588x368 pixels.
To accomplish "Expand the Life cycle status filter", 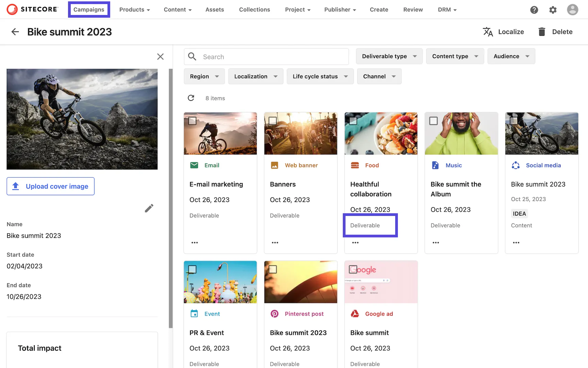I will tap(320, 76).
